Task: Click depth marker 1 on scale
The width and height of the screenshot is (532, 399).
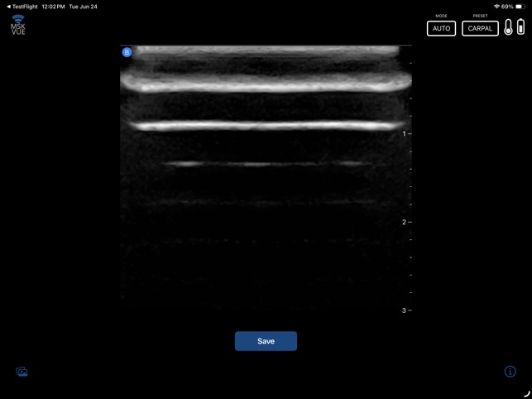Action: (404, 134)
